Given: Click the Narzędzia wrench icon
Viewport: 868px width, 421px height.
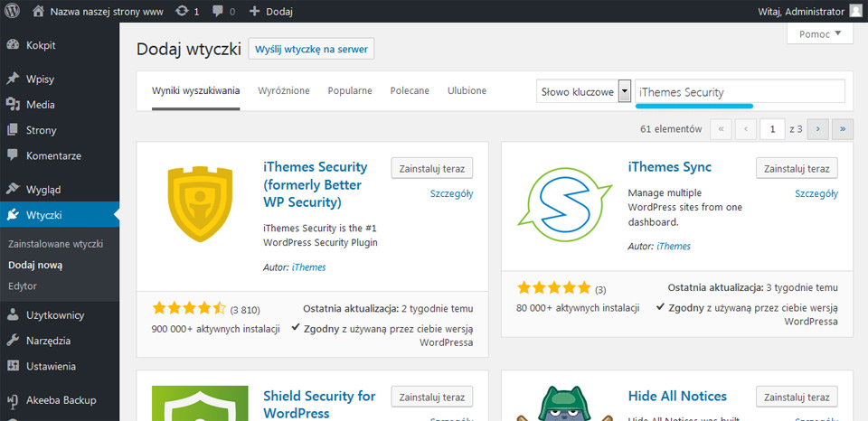Looking at the screenshot, I should pyautogui.click(x=13, y=341).
